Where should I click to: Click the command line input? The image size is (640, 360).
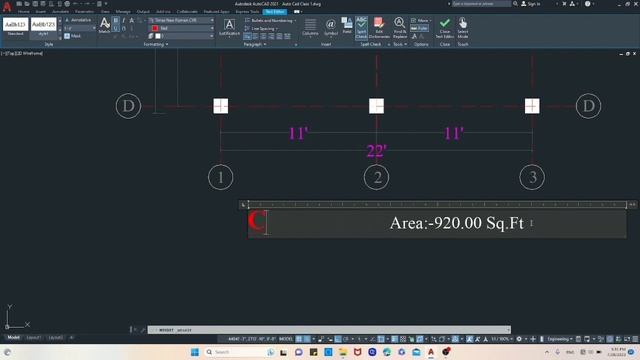(x=329, y=330)
